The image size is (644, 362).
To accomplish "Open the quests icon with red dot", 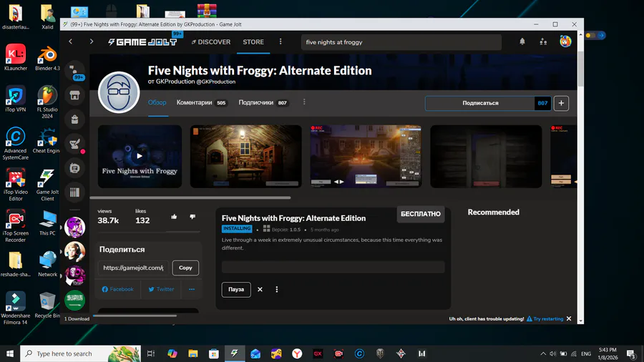I will pyautogui.click(x=74, y=144).
